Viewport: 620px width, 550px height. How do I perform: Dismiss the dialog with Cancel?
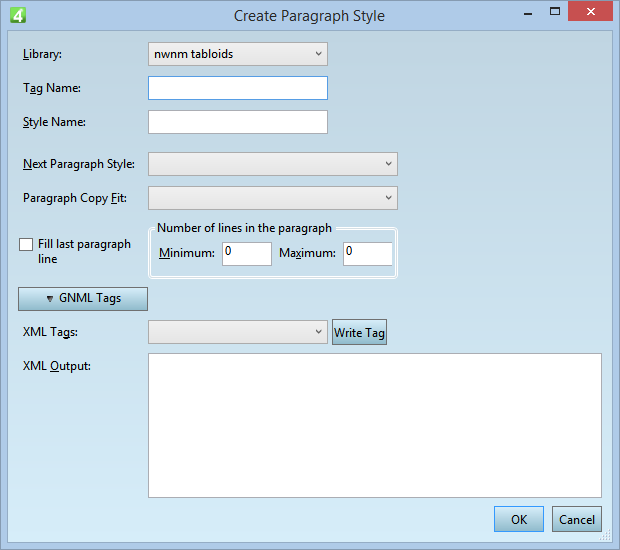click(577, 519)
